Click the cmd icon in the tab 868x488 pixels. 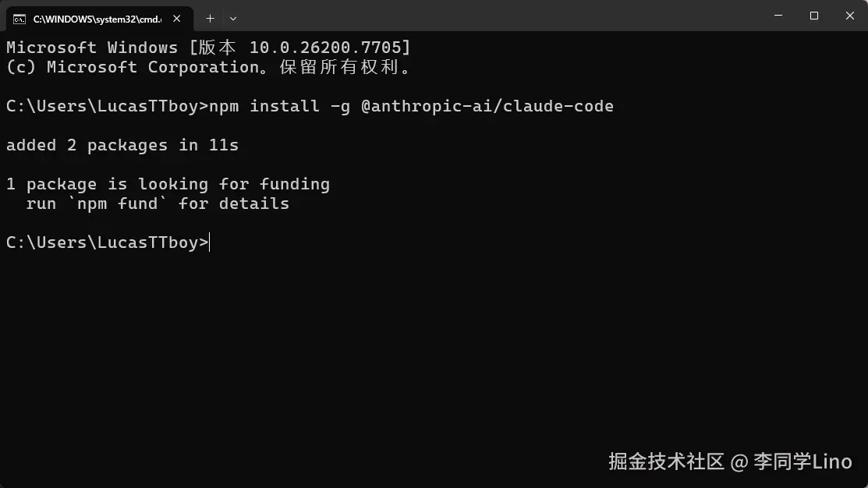tap(19, 18)
